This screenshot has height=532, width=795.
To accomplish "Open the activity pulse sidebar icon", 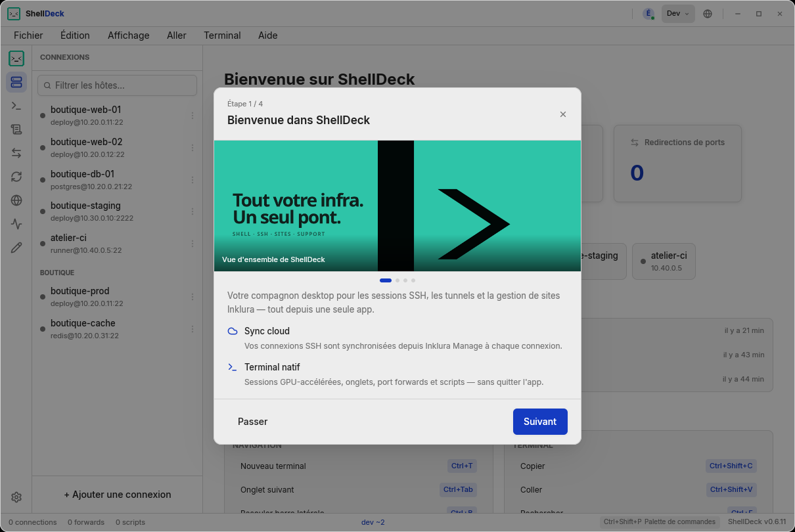I will (x=16, y=224).
